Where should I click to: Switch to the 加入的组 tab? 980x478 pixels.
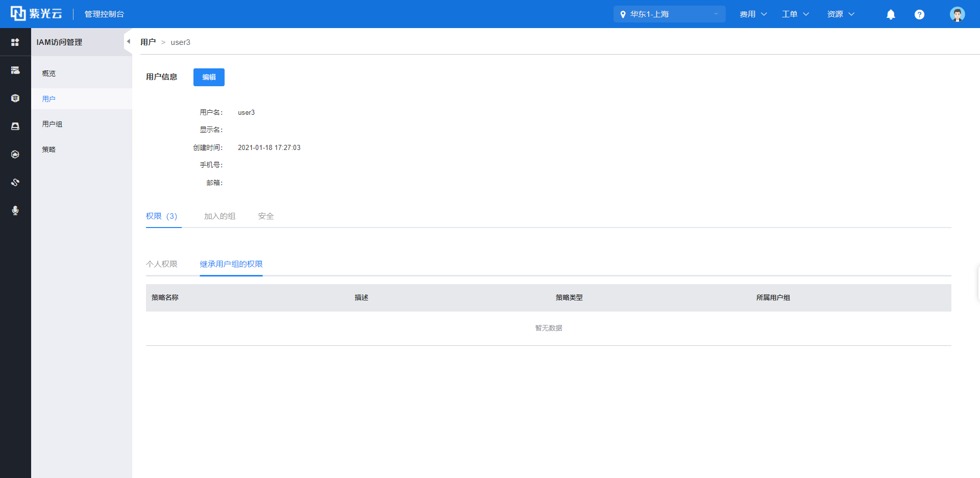coord(219,216)
